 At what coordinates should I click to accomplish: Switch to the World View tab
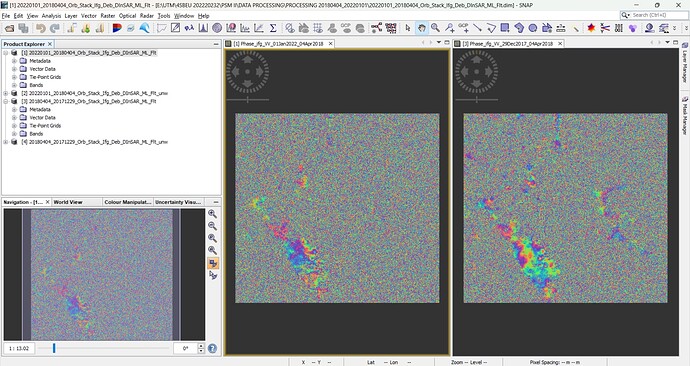(68, 202)
